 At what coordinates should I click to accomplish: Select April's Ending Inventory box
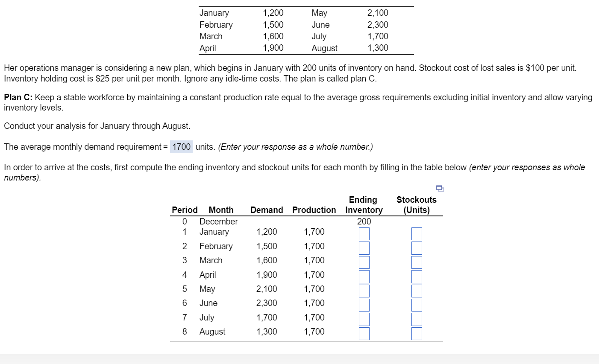point(364,276)
